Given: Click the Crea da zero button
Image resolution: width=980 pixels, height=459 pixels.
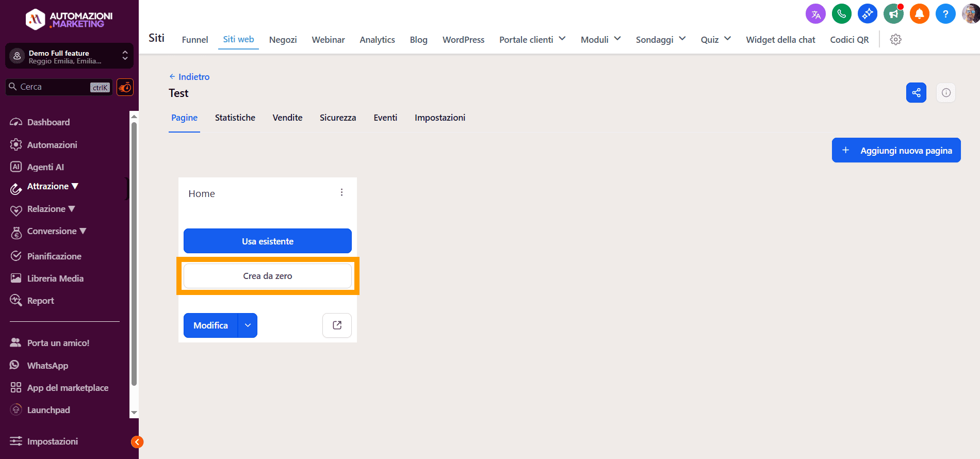Looking at the screenshot, I should (268, 276).
